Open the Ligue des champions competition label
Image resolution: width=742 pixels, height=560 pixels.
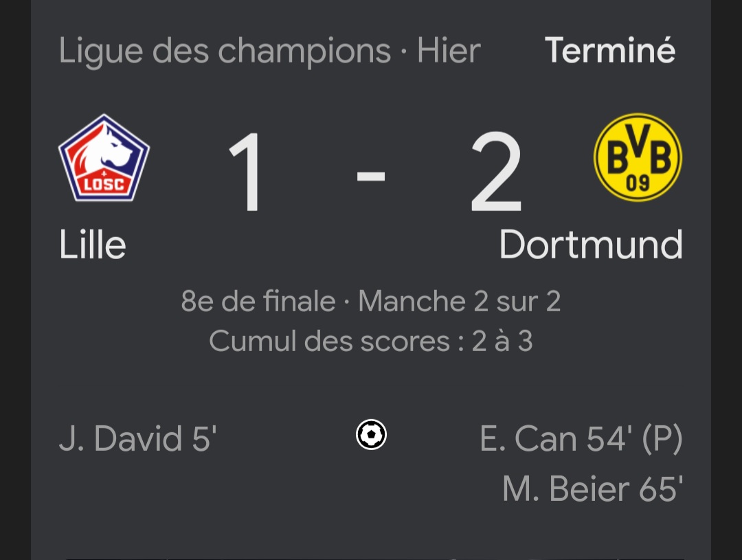click(225, 51)
